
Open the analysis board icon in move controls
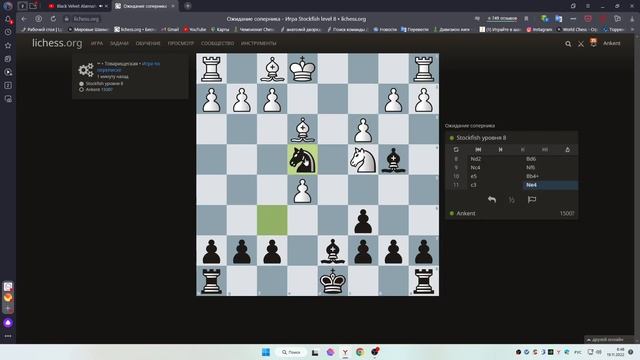(x=567, y=150)
